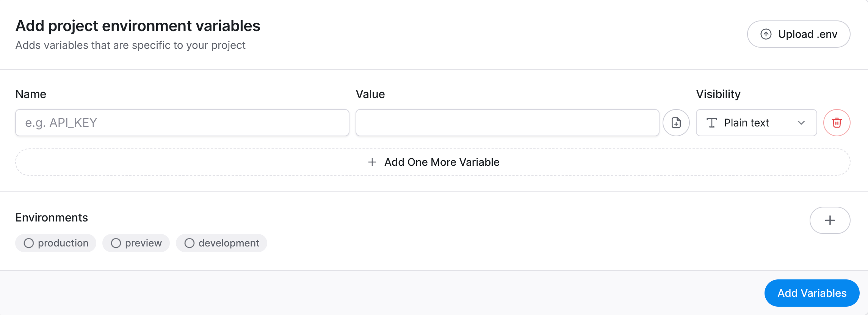The width and height of the screenshot is (868, 315).
Task: Click the plus icon to add an environment
Action: coord(830,220)
